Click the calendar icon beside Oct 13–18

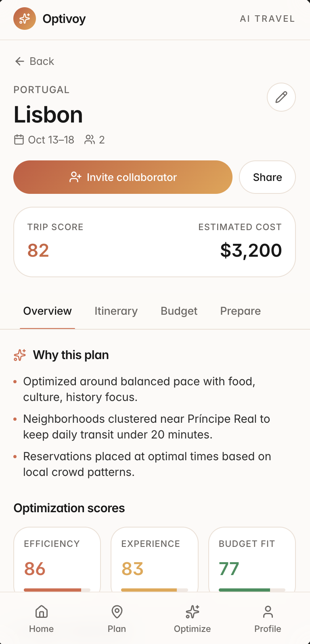click(x=19, y=140)
